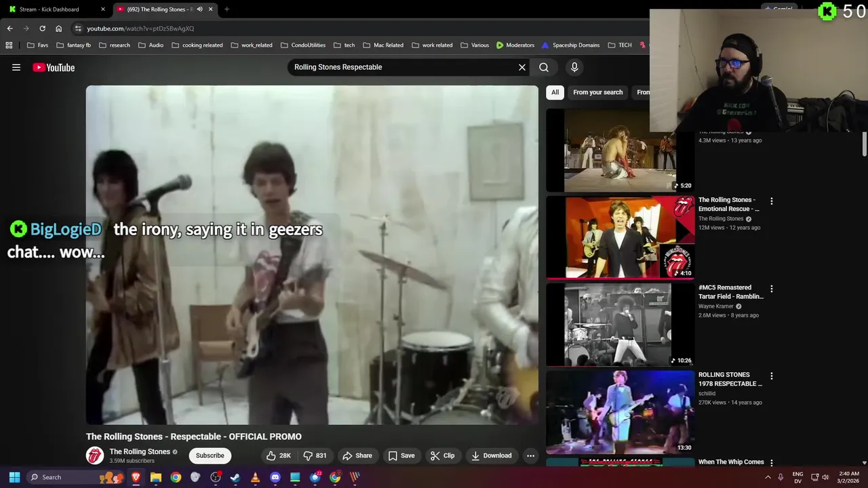868x488 pixels.
Task: Open options for When The Whip Comes
Action: [771, 462]
